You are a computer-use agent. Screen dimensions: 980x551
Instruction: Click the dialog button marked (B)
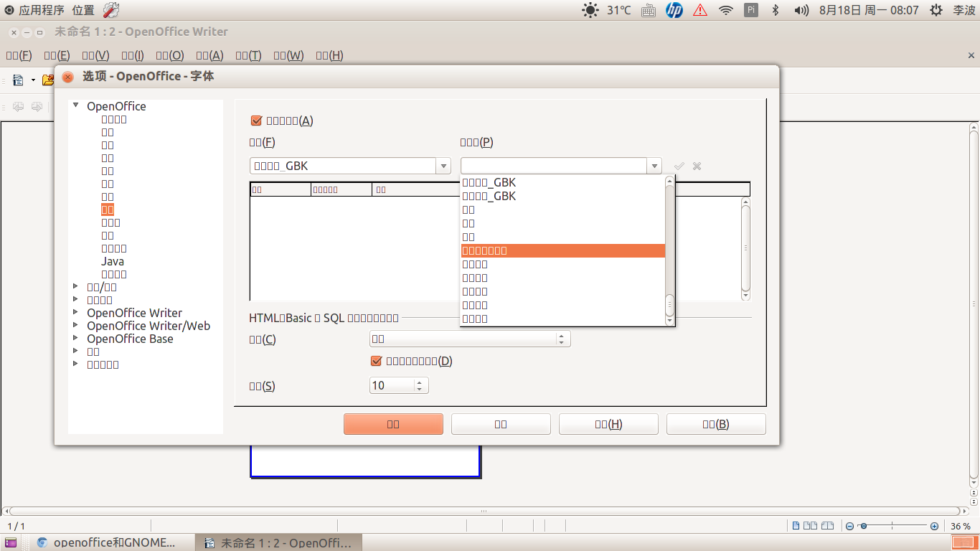click(716, 424)
